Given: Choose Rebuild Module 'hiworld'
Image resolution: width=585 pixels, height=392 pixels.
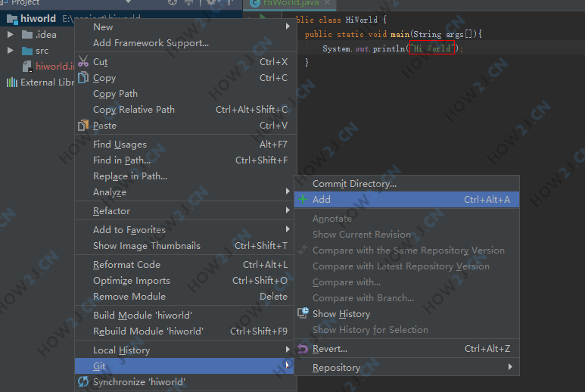Looking at the screenshot, I should [186, 331].
